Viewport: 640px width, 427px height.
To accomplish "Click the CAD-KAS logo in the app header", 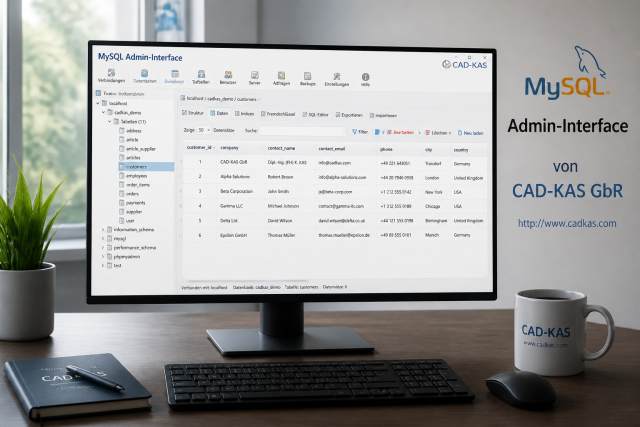I will point(464,64).
